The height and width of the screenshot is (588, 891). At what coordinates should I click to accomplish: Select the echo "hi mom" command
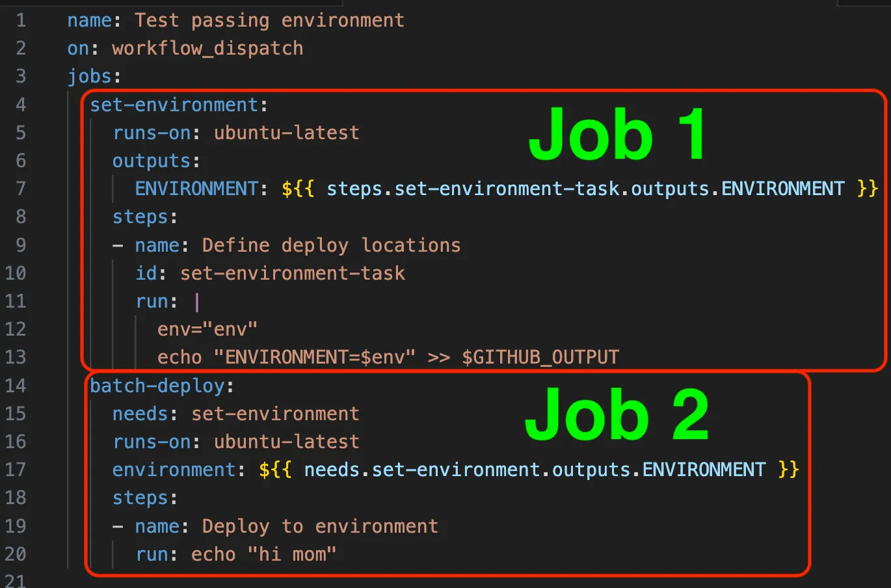(x=263, y=554)
